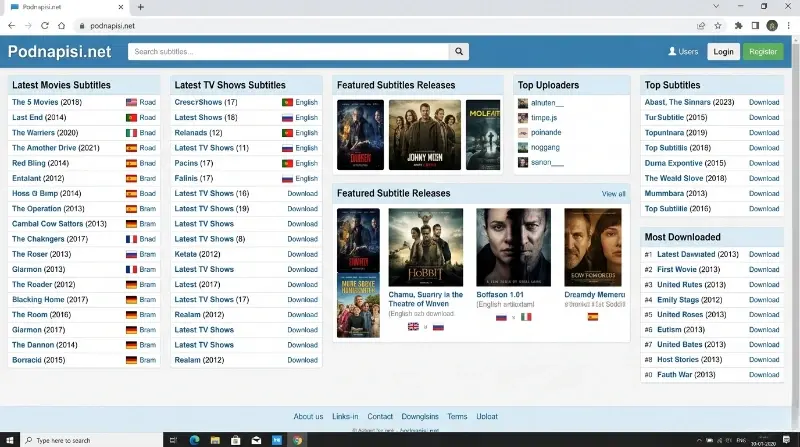Focus the Search subtitles input field
This screenshot has height=447, width=800.
[x=288, y=52]
